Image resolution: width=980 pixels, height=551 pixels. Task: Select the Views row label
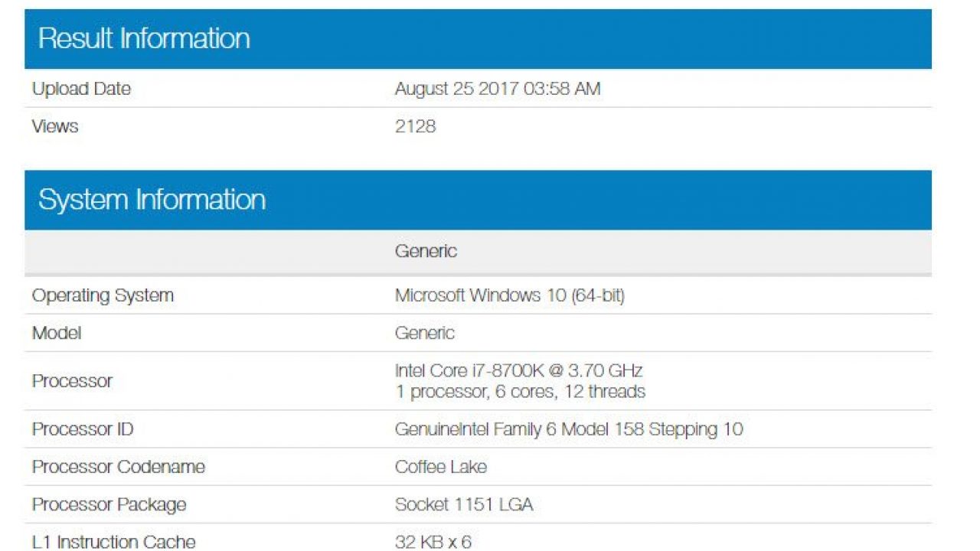click(55, 126)
